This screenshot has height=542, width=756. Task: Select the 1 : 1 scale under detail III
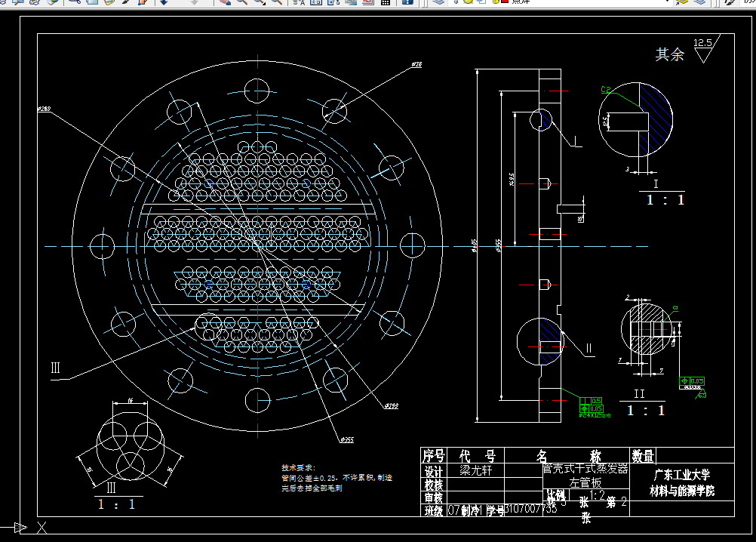pos(116,504)
